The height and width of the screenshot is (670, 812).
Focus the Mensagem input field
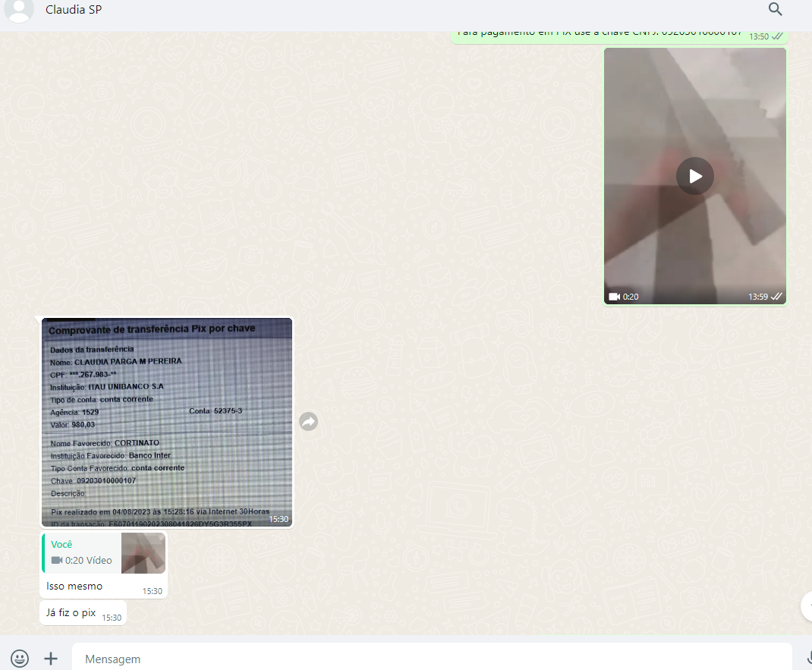432,659
